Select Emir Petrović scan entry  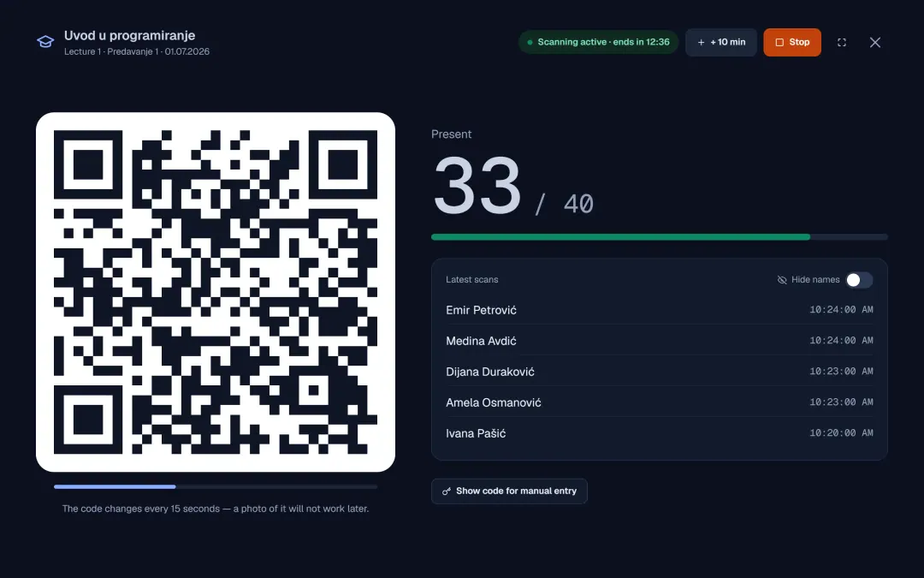pos(660,310)
